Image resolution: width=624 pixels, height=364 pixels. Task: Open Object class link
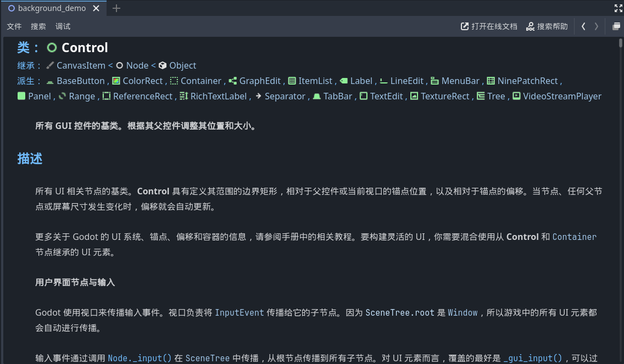coord(183,65)
